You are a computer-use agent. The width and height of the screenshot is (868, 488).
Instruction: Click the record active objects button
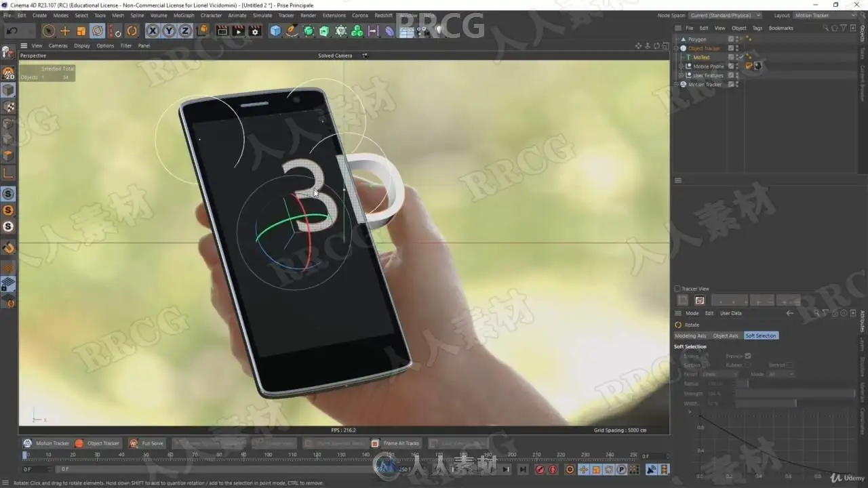540,469
